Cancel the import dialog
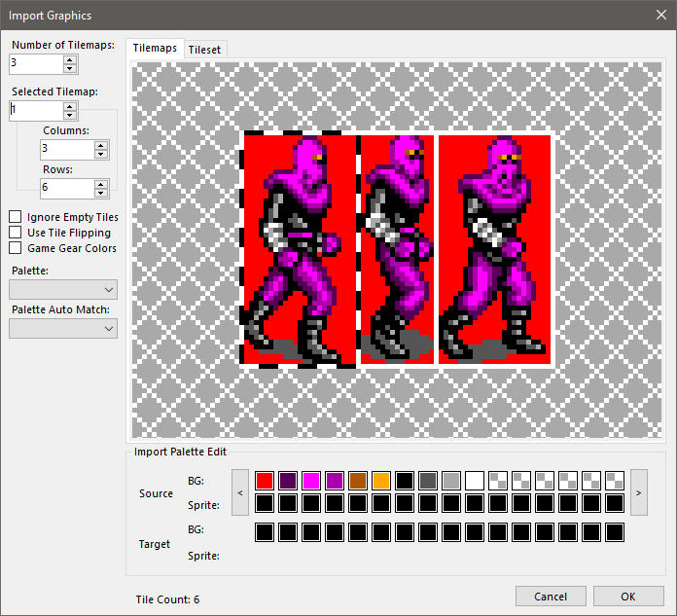 551,597
